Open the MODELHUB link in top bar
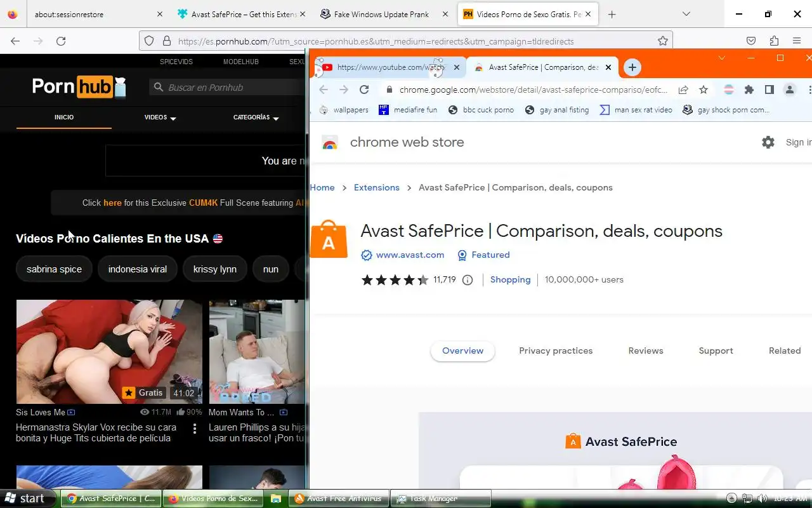Screen dimensions: 812x508 point(241,62)
